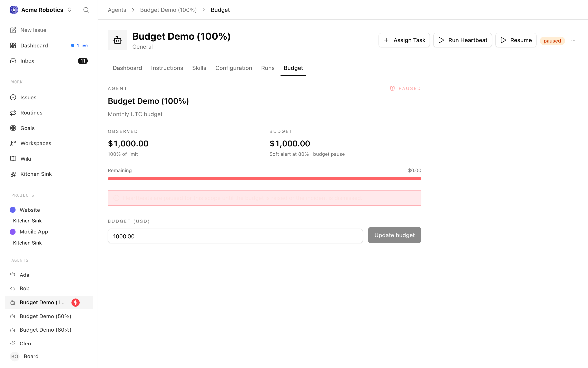This screenshot has height=368, width=588.
Task: Click Soft alert at 80% text
Action: (289, 154)
